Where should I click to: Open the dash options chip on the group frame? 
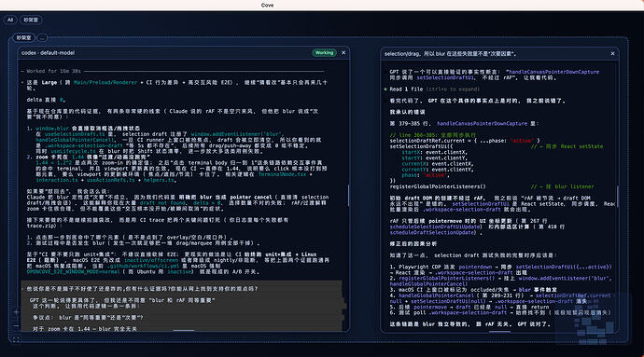42,38
